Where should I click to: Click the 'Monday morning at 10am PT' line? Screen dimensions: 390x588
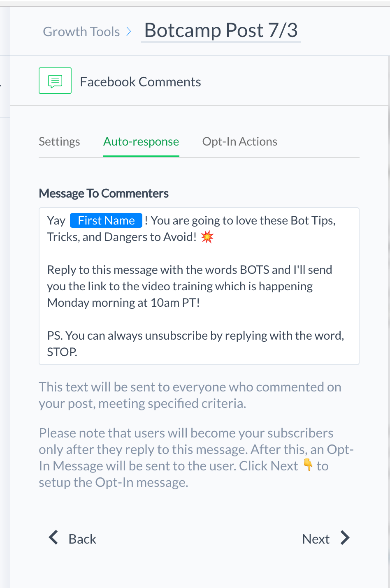123,303
